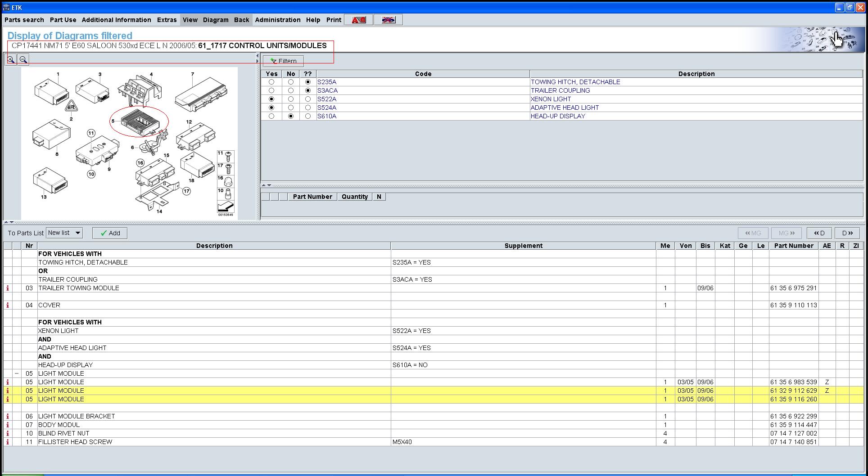Open info icon for BLIND RIVET NUT
This screenshot has width=868, height=476.
coord(8,433)
